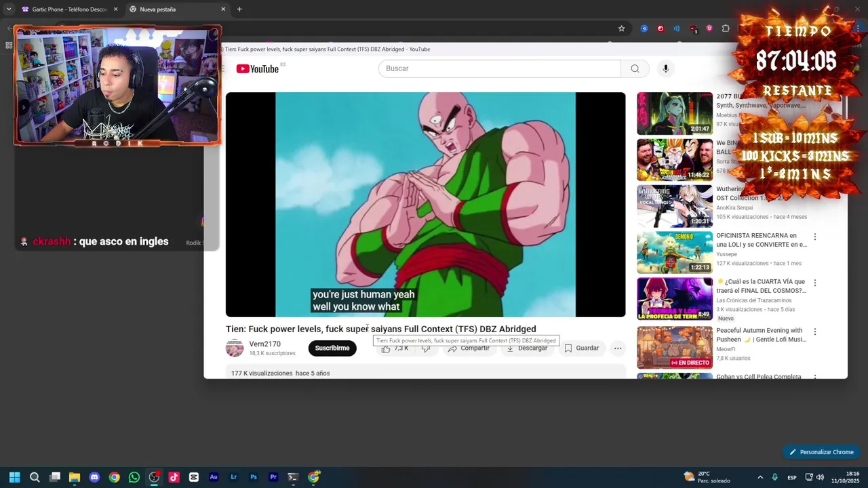This screenshot has width=868, height=488.
Task: Show hidden system tray icons chevron
Action: (760, 477)
